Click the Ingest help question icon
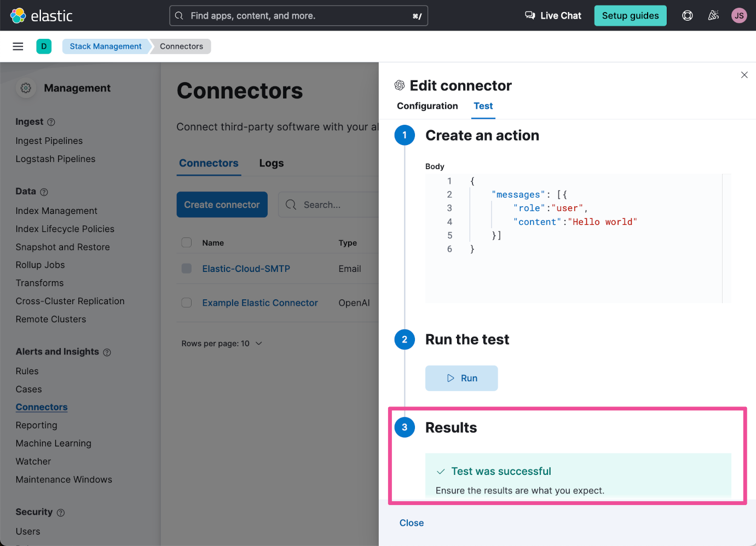756x546 pixels. tap(51, 122)
